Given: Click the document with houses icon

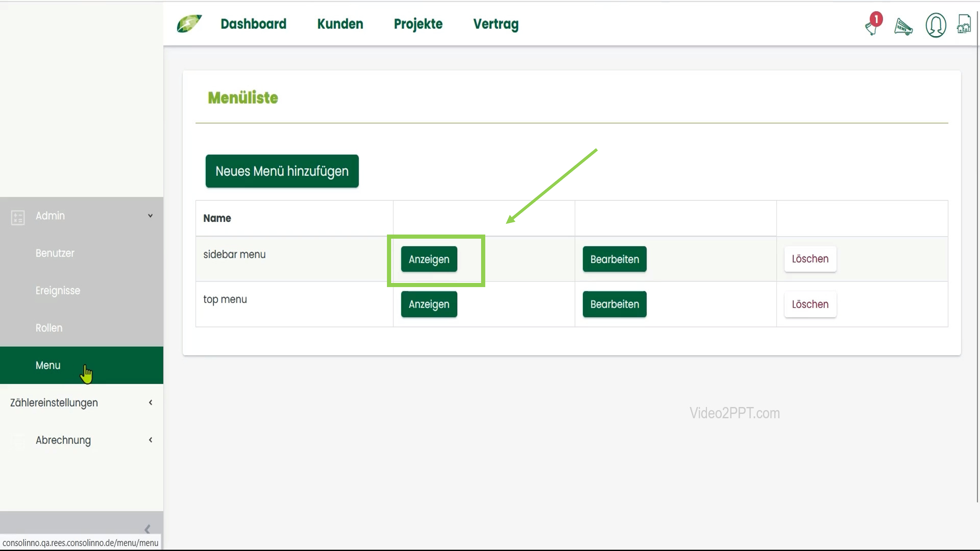Looking at the screenshot, I should click(964, 25).
